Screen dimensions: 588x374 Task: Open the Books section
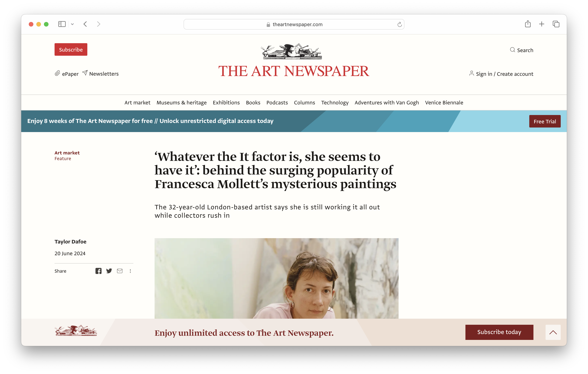click(253, 102)
